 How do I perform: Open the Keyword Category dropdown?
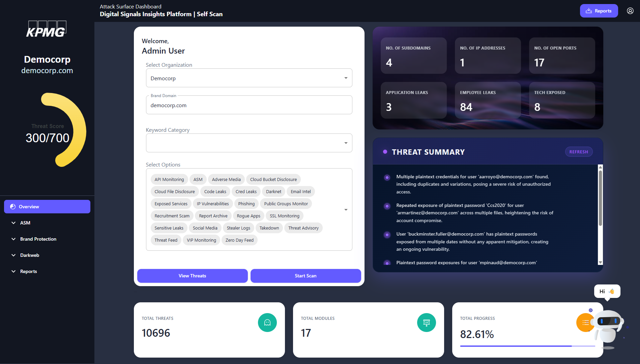point(249,143)
